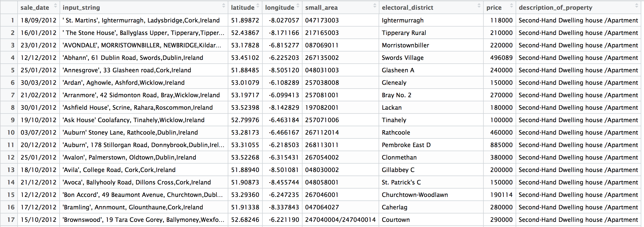Click the price column header

click(x=500, y=8)
